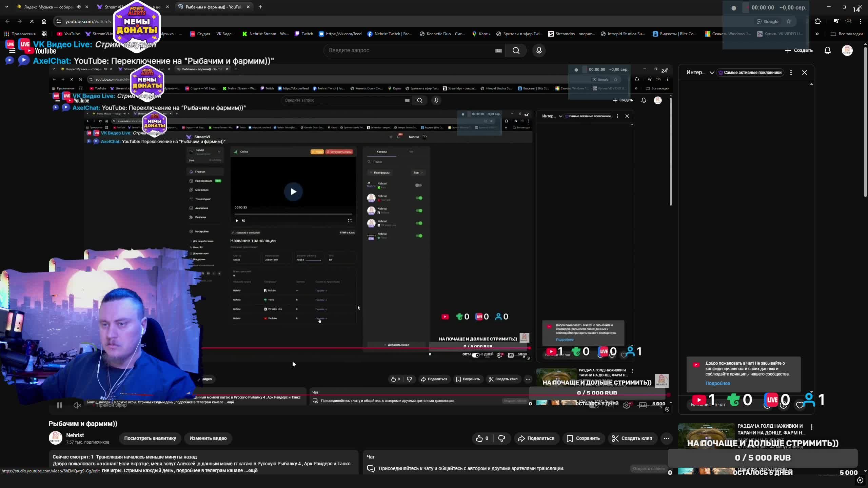This screenshot has height=488, width=868.
Task: Open Chrome extensions puzzle icon
Action: (818, 21)
